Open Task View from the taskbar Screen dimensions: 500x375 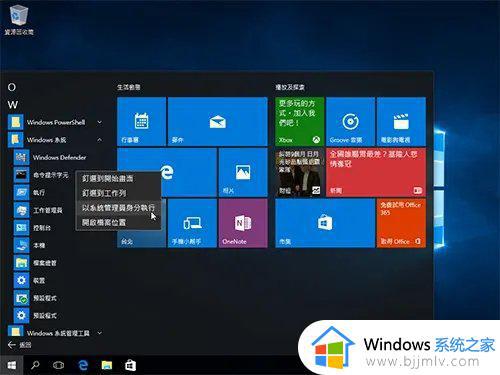point(59,365)
